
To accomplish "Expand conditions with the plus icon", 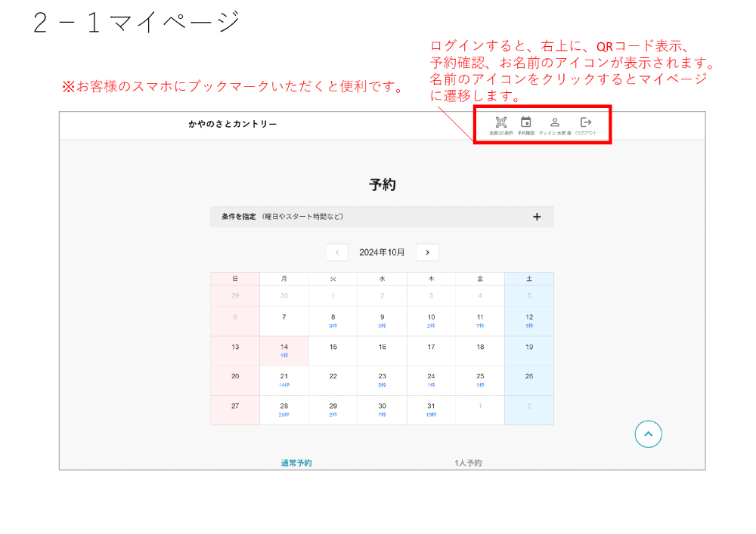I will pos(537,217).
